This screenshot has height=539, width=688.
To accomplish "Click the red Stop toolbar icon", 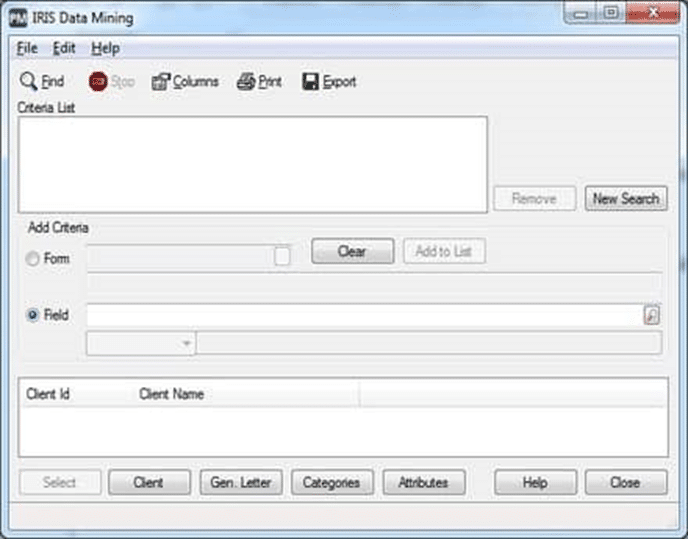I will [98, 82].
